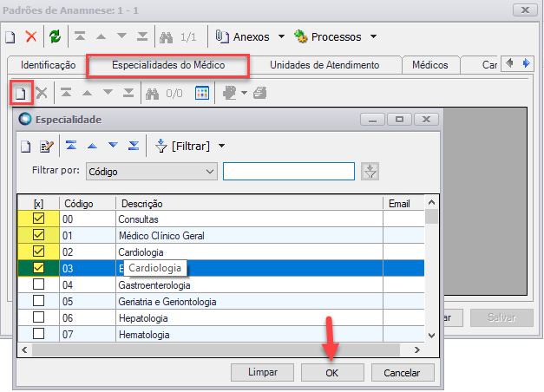Go to last record in main toolbar
Viewport: 544px width, 392px height.
tap(142, 36)
